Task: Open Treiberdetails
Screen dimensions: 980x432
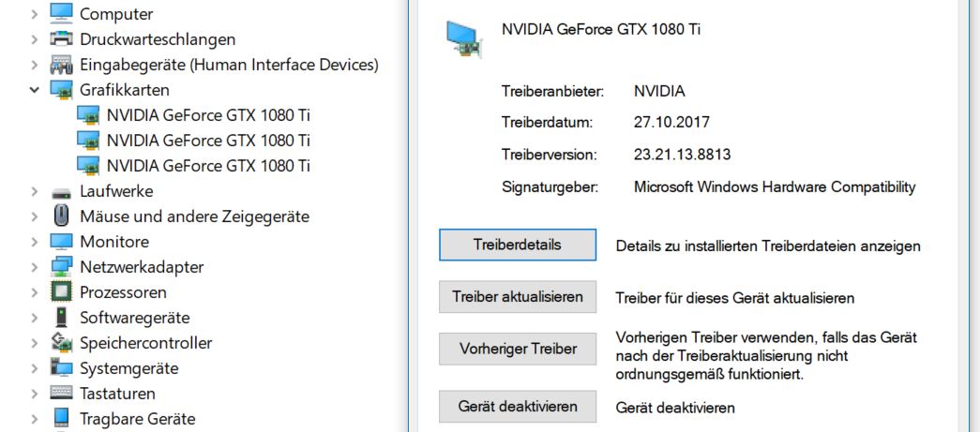Action: (x=518, y=245)
